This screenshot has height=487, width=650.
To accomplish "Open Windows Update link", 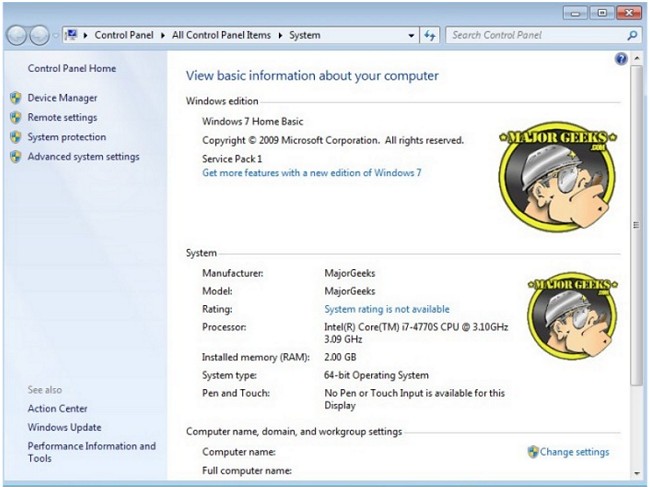I will 64,427.
